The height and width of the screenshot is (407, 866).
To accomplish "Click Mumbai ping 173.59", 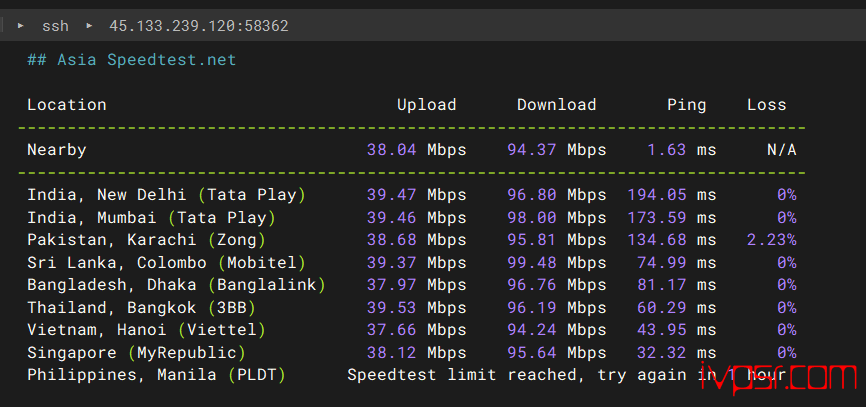I will (x=657, y=218).
